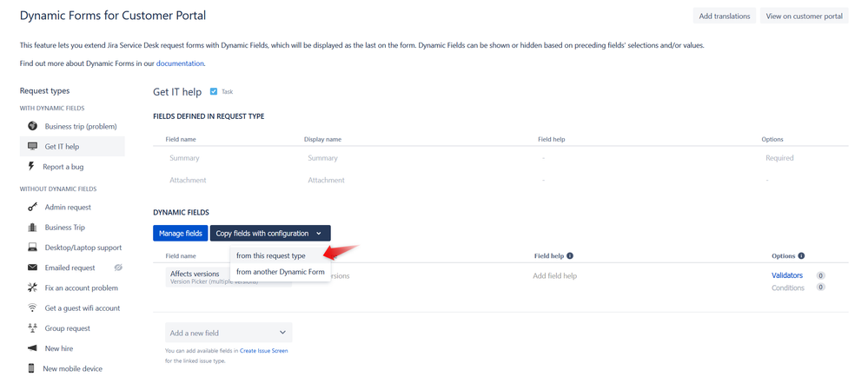The height and width of the screenshot is (377, 868).
Task: Click the Validators count badge
Action: coord(820,275)
